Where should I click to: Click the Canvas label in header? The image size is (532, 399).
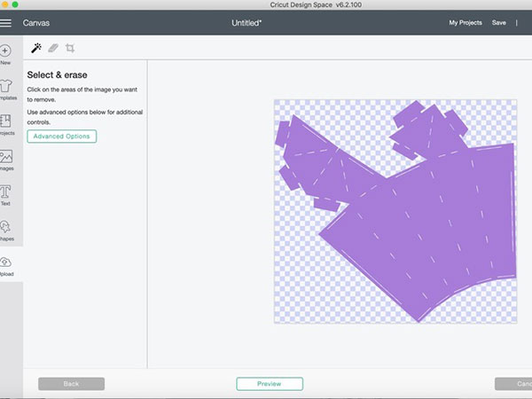tap(35, 22)
